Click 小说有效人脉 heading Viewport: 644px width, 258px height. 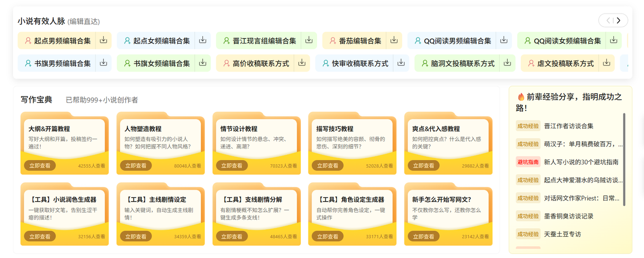[41, 21]
